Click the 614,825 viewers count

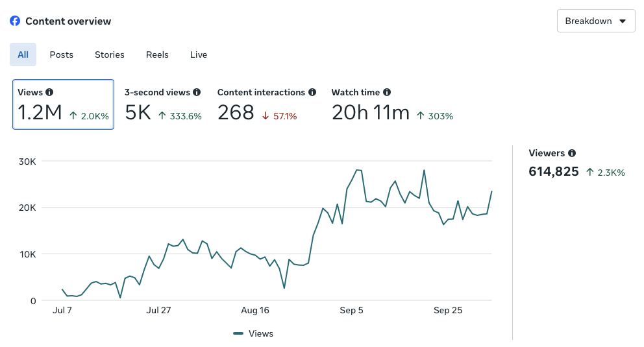click(554, 171)
